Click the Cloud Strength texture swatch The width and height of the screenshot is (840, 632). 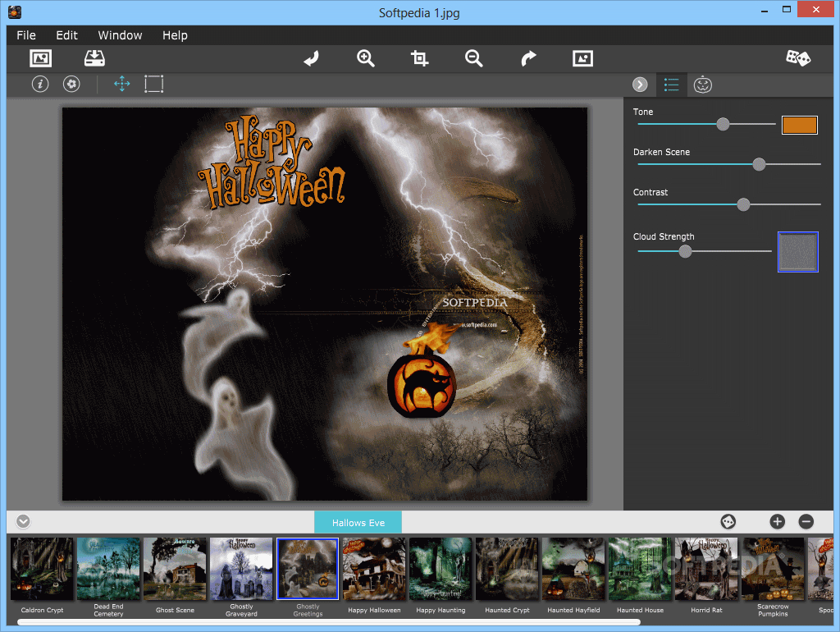797,252
